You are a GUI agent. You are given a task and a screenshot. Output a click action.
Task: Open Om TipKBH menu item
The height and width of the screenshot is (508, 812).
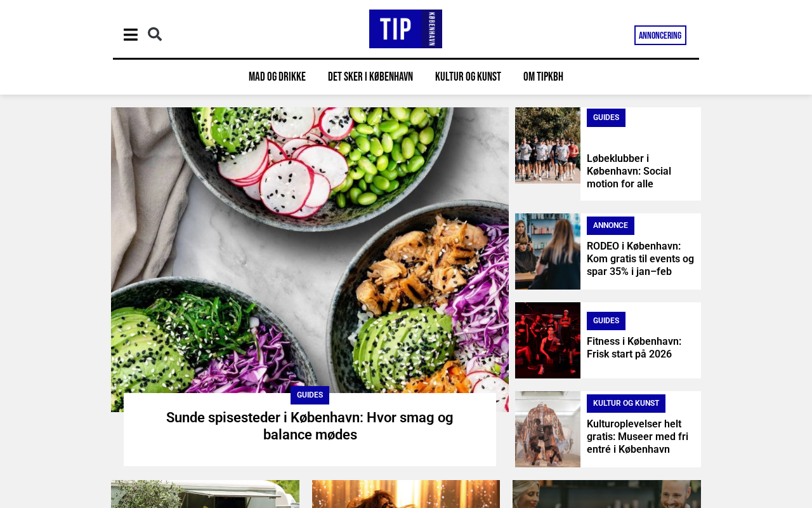543,77
